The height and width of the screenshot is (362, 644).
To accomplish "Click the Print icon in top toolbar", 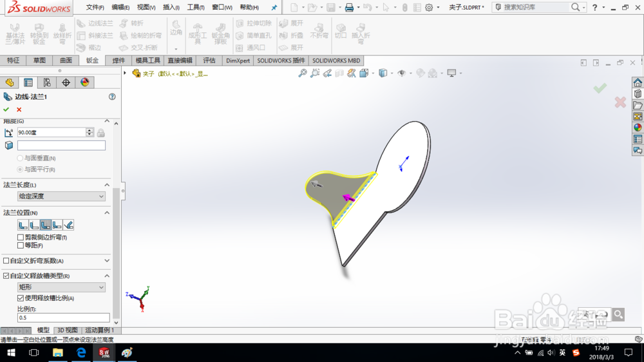I will click(x=349, y=7).
